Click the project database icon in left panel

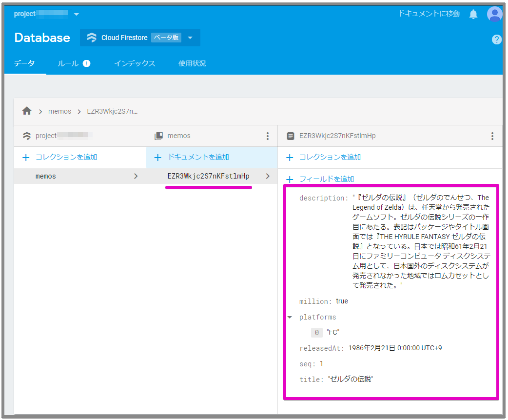click(x=27, y=136)
